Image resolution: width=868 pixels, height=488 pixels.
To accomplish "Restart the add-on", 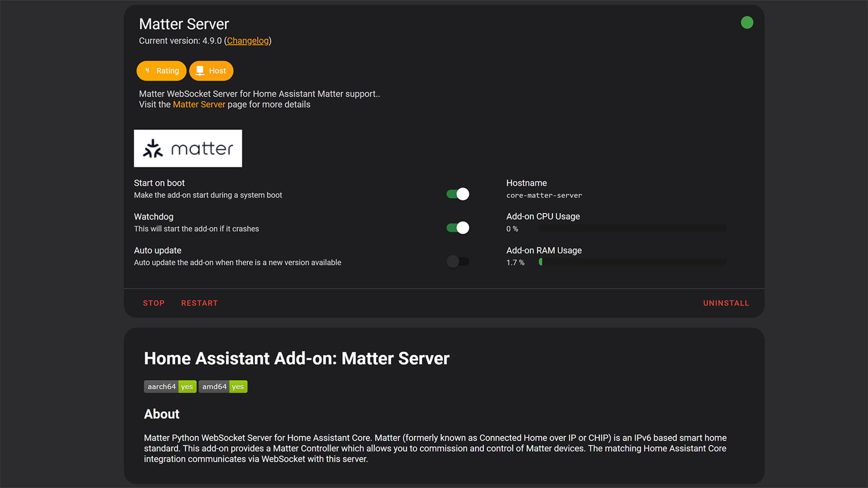I will pyautogui.click(x=199, y=303).
